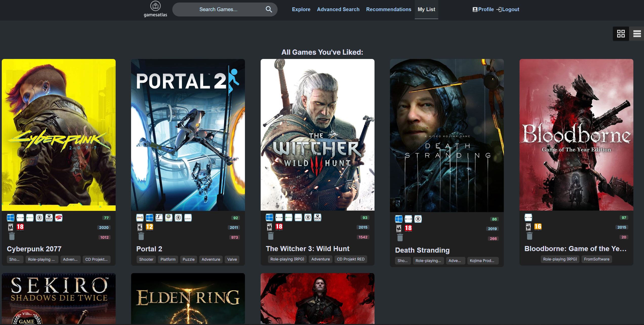Open the Explore tab
The image size is (644, 325).
tap(301, 9)
